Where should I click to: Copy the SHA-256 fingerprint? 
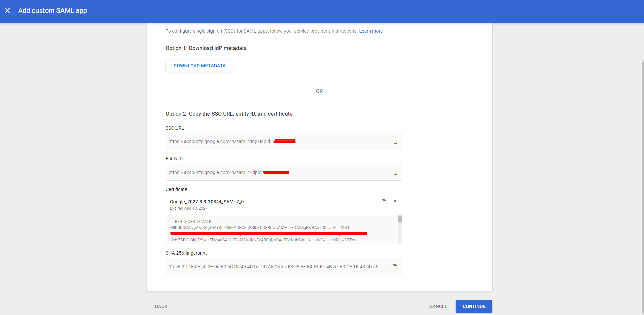click(395, 267)
